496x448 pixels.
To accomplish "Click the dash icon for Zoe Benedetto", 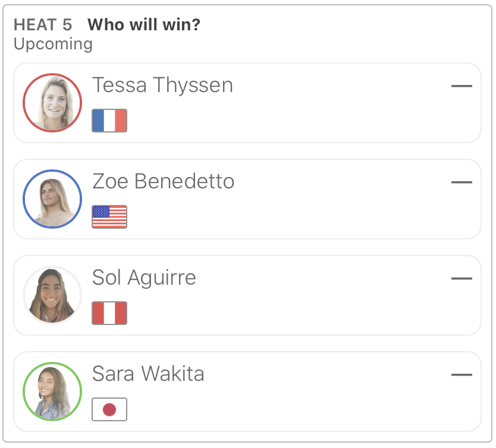I will [x=462, y=182].
